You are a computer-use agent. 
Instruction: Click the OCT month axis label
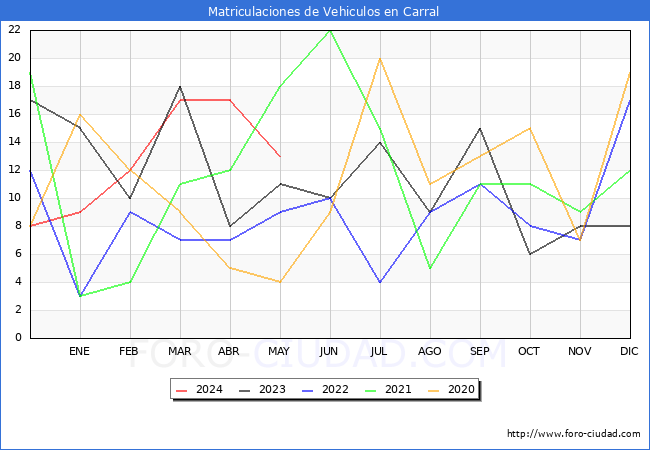tap(529, 351)
